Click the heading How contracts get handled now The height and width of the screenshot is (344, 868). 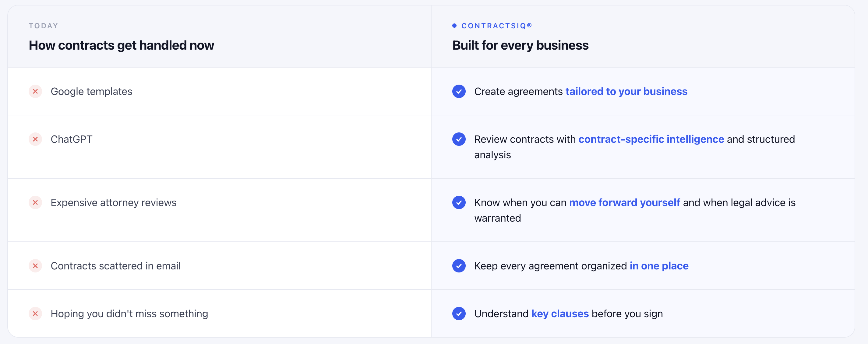(x=121, y=45)
